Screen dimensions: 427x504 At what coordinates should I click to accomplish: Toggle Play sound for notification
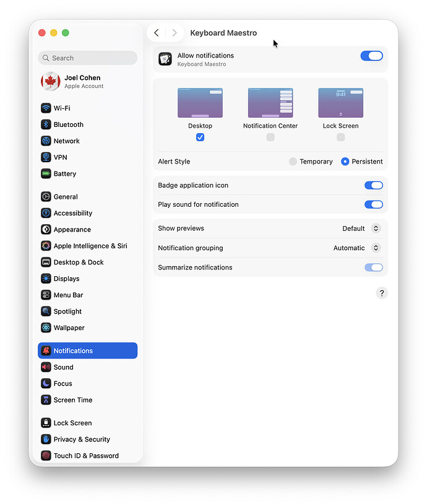tap(374, 204)
